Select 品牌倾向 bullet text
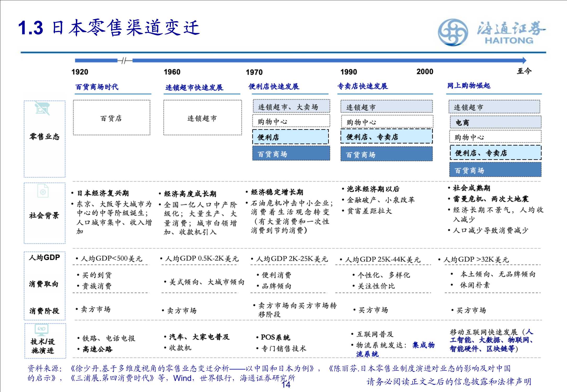567x392 pixels. (277, 286)
